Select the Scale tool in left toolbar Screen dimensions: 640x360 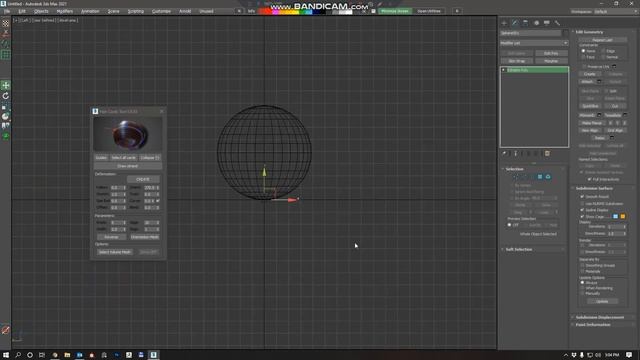(6, 107)
